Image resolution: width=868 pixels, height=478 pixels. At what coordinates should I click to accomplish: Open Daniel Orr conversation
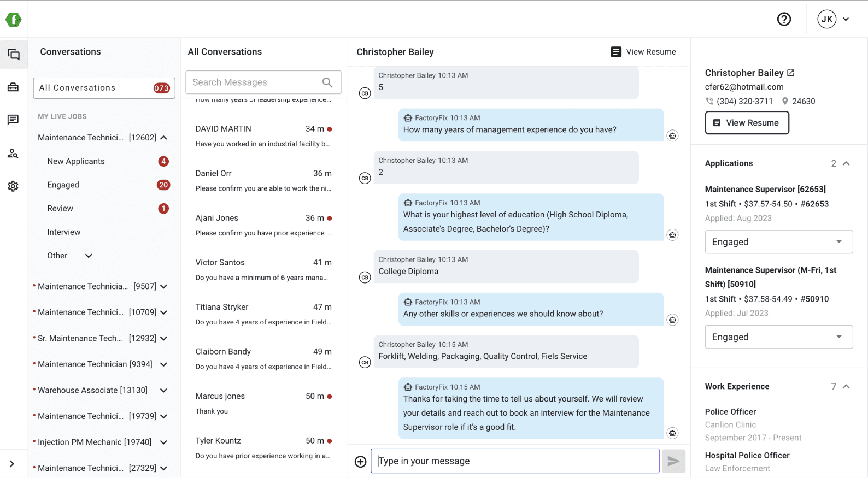(x=263, y=180)
